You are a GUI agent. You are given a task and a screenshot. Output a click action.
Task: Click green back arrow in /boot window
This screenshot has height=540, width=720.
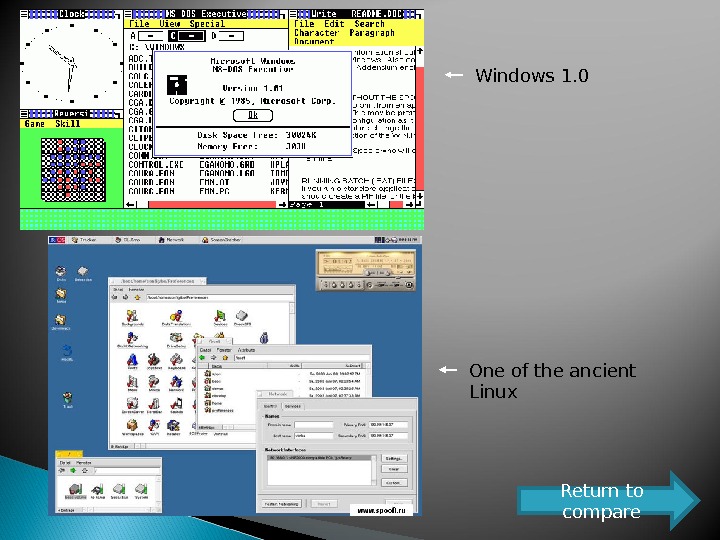click(202, 358)
